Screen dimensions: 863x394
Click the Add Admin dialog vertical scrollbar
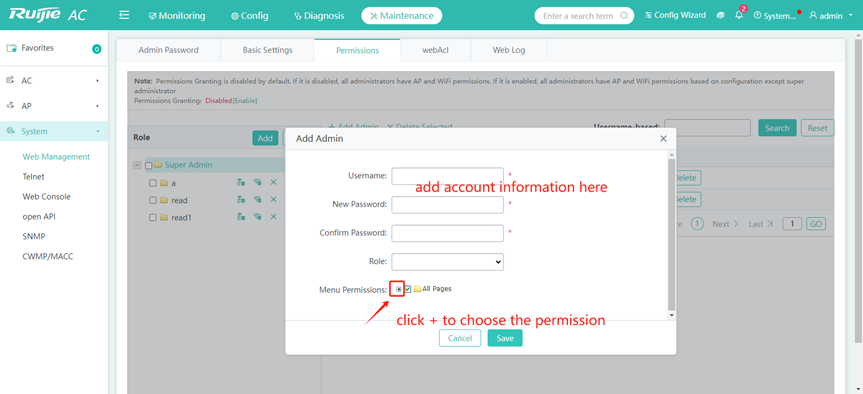(671, 236)
